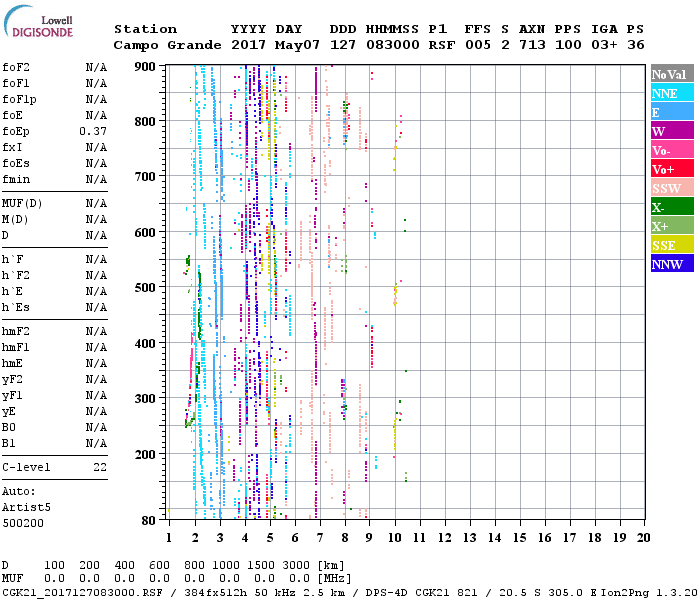Click the pink Vo- legend swatch
This screenshot has height=600, width=700.
(x=670, y=150)
